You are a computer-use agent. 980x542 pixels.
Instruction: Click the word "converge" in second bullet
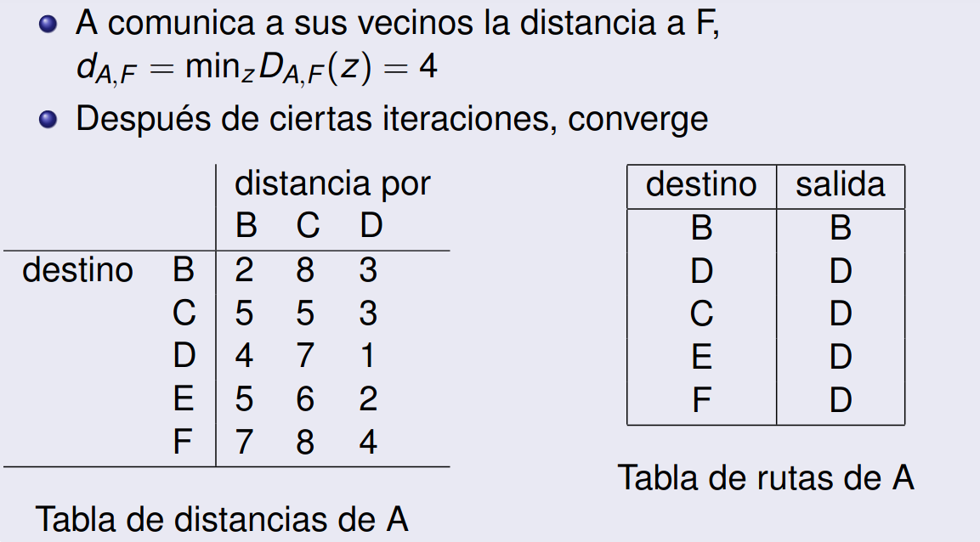[x=637, y=119]
